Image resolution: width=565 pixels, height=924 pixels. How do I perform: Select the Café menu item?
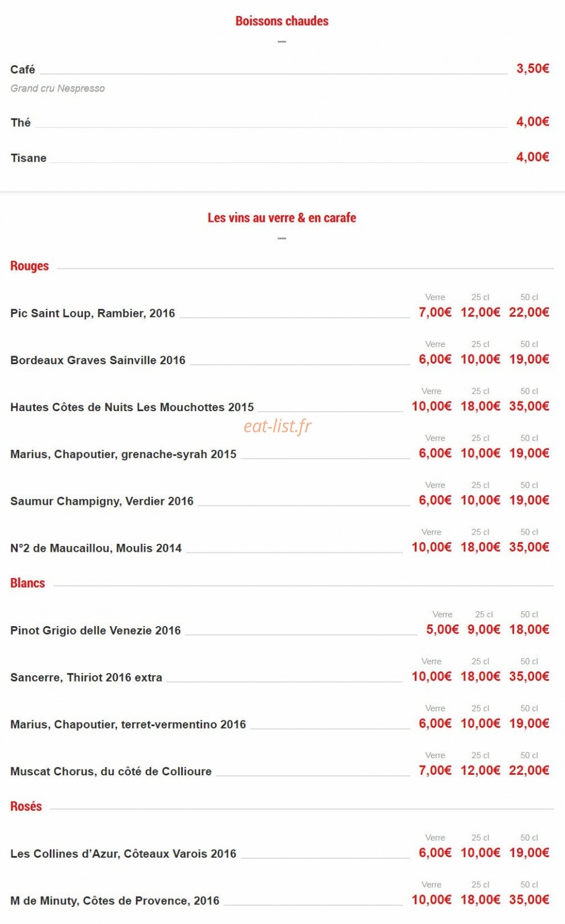(x=23, y=69)
